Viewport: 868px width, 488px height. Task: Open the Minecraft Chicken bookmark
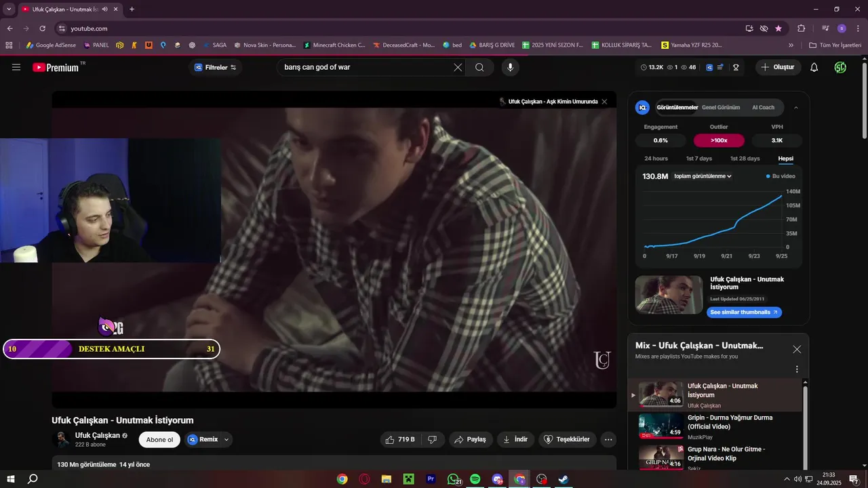coord(334,45)
